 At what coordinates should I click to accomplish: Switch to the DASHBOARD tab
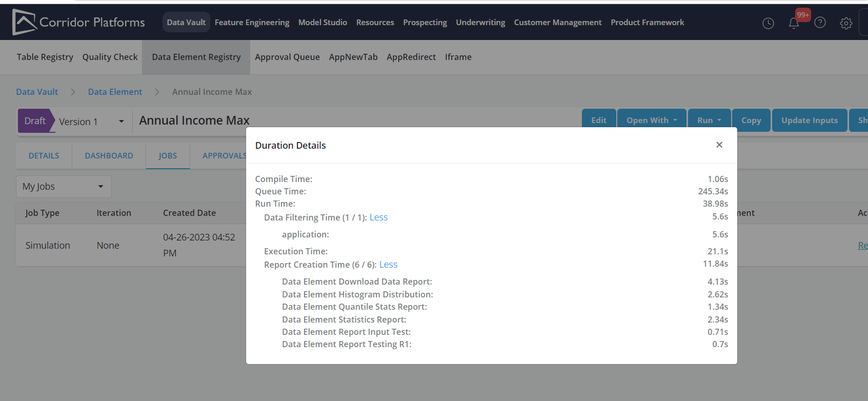109,156
